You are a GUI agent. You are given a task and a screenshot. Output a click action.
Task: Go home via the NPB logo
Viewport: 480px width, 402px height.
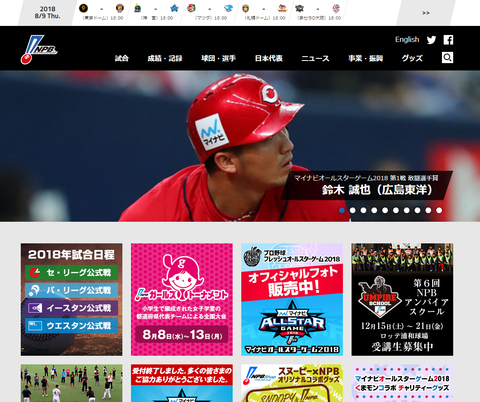39,49
